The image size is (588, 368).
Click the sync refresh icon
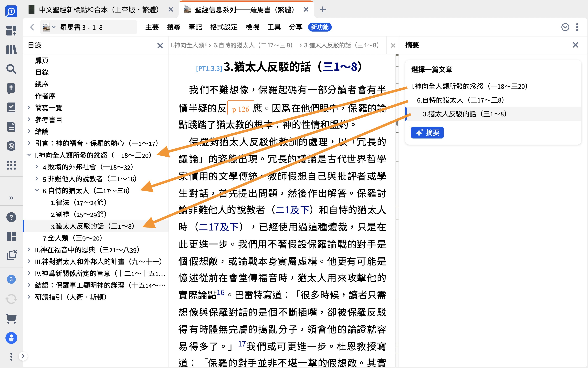pyautogui.click(x=11, y=299)
